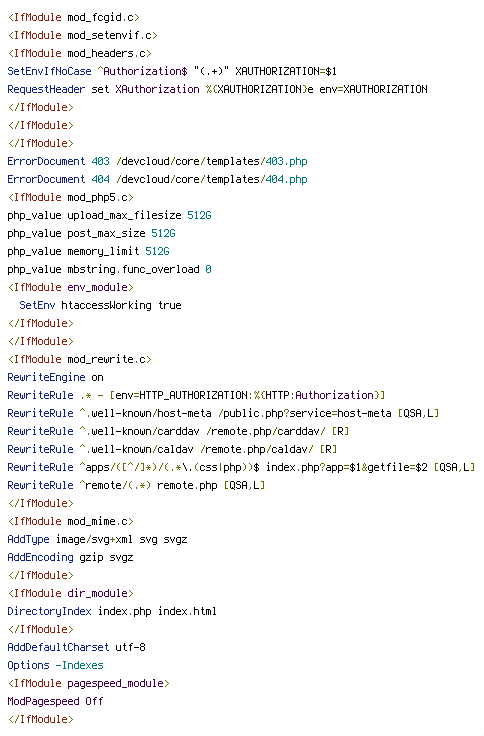Image resolution: width=484 pixels, height=736 pixels.
Task: Click the RewriteEngine on directive
Action: point(55,377)
